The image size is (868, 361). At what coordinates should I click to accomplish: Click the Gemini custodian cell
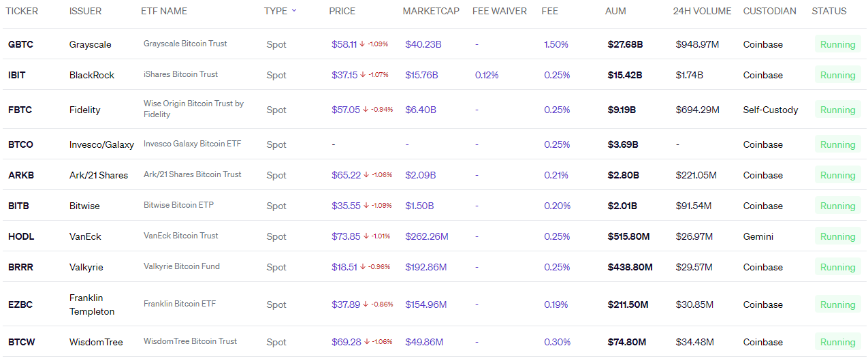point(758,236)
